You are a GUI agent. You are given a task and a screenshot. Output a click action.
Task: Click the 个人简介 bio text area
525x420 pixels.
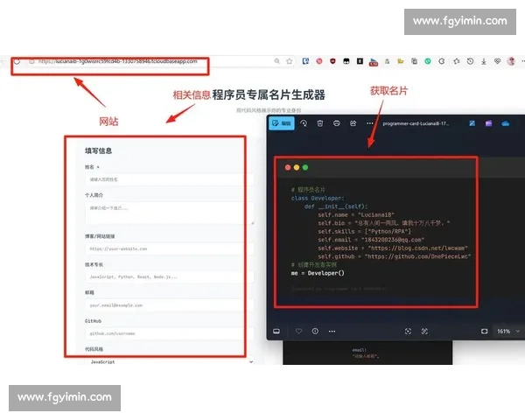pyautogui.click(x=169, y=213)
